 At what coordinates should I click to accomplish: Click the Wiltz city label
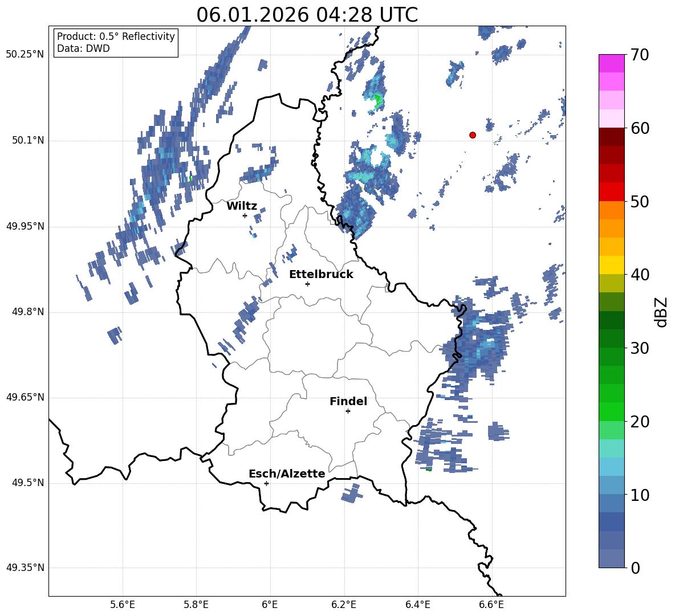[x=242, y=206]
